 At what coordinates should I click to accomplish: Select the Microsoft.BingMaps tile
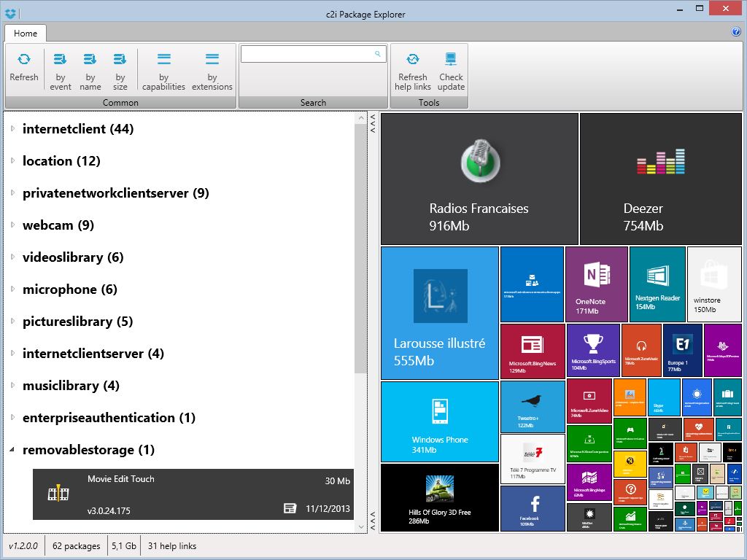589,483
